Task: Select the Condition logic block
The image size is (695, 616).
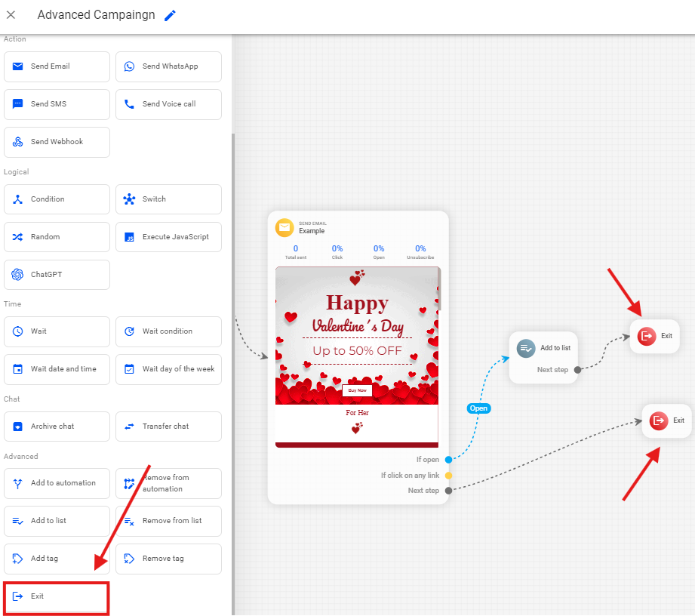Action: (57, 199)
